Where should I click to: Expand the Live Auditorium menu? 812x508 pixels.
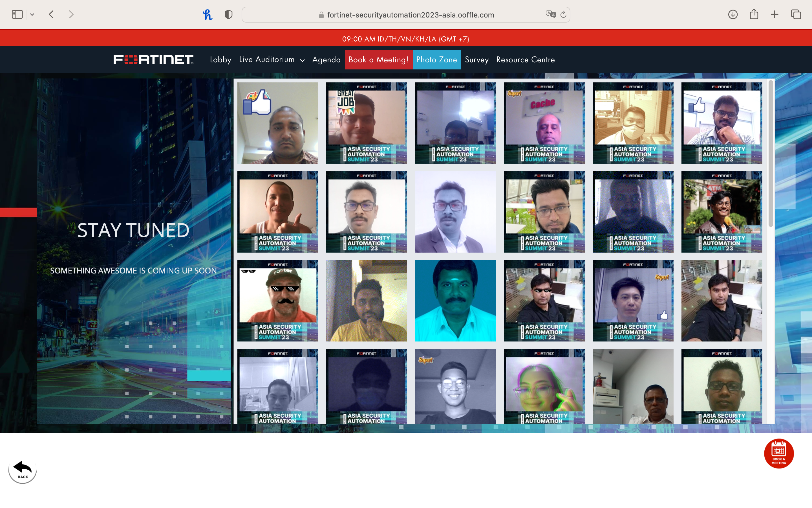(272, 60)
